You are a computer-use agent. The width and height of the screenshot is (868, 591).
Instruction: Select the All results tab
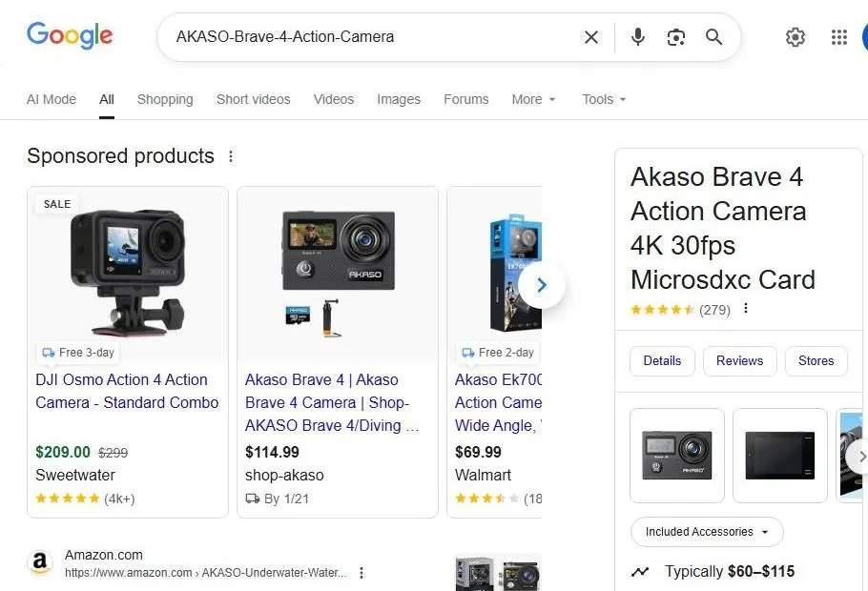tap(107, 99)
